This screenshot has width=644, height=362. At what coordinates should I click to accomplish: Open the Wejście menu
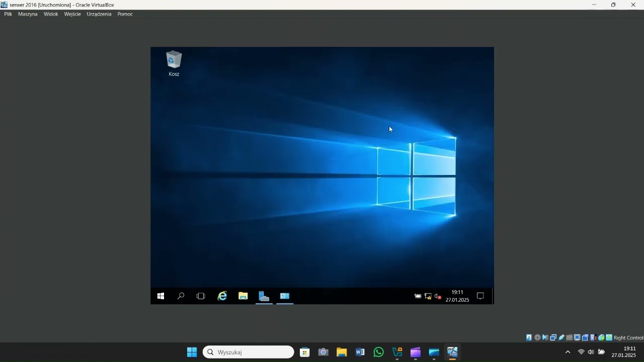(72, 14)
